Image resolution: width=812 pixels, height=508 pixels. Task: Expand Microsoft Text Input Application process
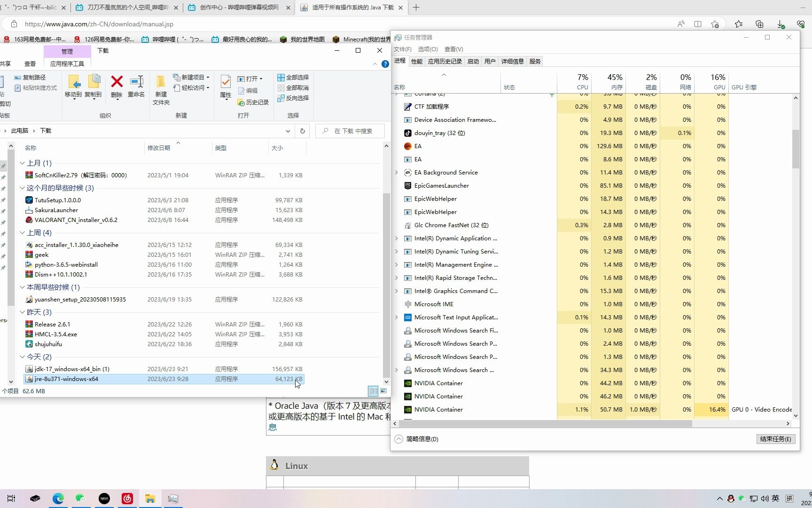click(397, 317)
